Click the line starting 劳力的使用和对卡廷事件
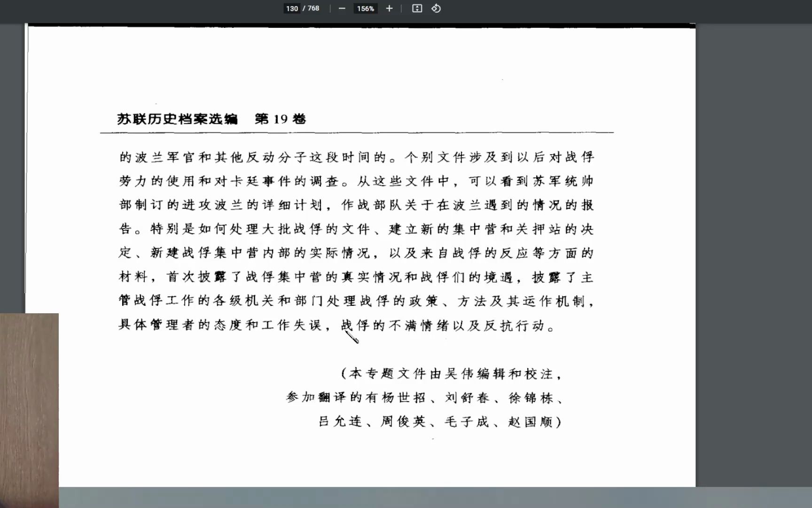Viewport: 812px width, 508px height. [x=357, y=181]
